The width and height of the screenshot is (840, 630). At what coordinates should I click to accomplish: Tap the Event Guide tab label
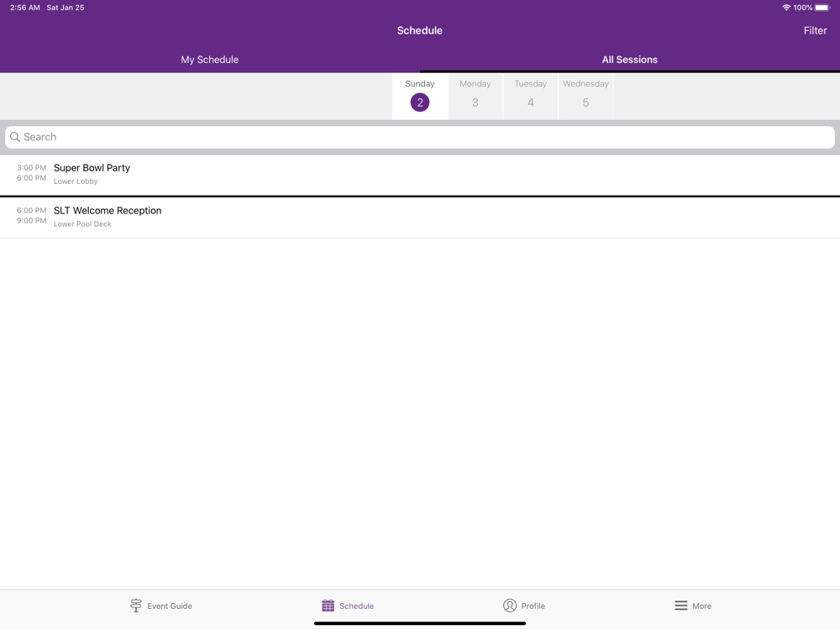(170, 606)
